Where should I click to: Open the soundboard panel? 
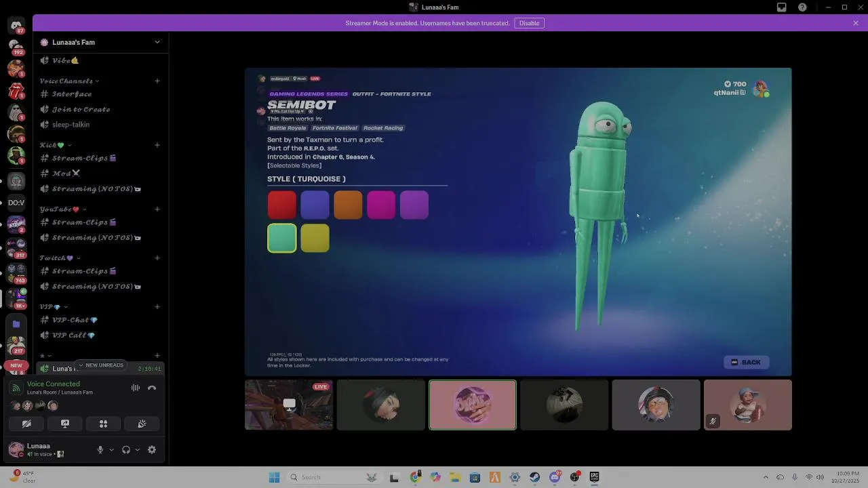coord(142,424)
